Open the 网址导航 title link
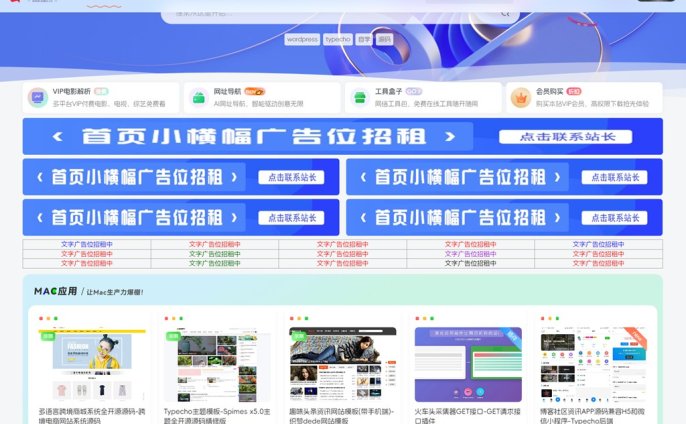Viewport: 686px width, 424px height. [x=227, y=91]
